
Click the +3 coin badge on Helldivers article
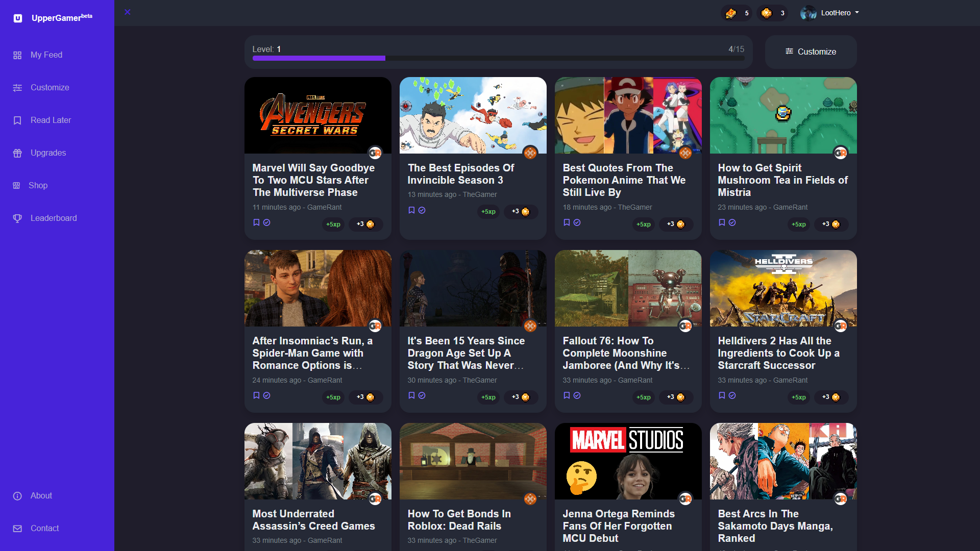[x=831, y=397]
